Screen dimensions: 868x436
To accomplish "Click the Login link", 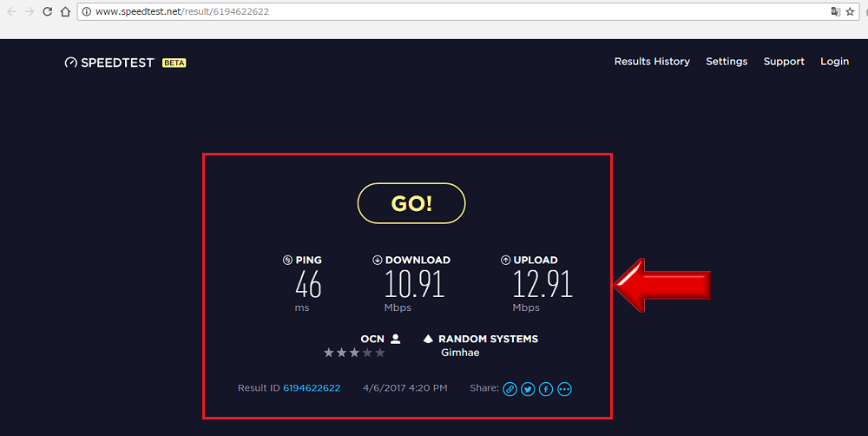I will coord(834,62).
